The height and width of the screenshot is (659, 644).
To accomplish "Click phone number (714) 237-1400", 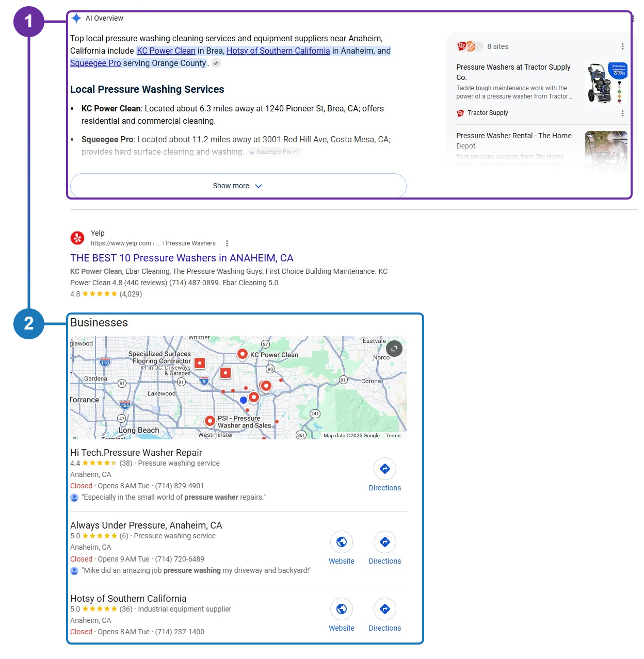I will pos(180,632).
